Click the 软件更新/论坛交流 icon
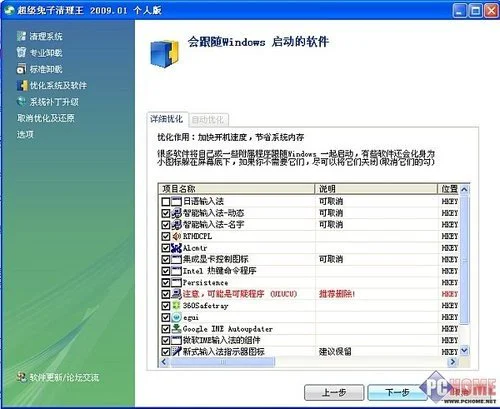The image size is (500, 409). 22,377
